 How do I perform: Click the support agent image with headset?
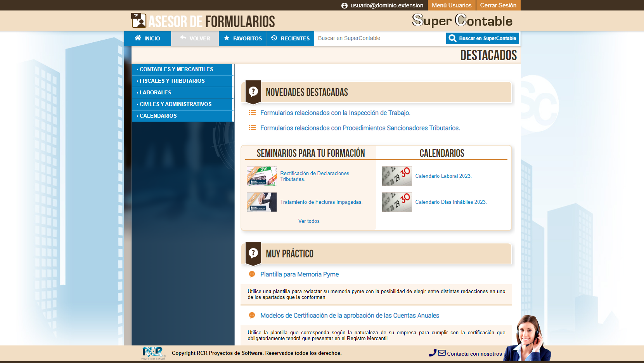point(528,338)
